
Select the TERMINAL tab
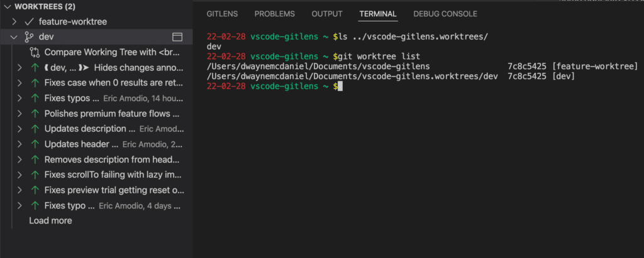click(x=378, y=14)
